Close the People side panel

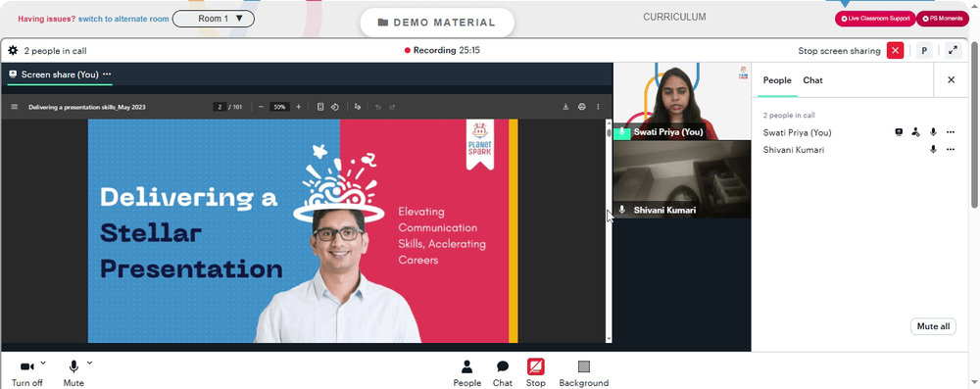[952, 80]
